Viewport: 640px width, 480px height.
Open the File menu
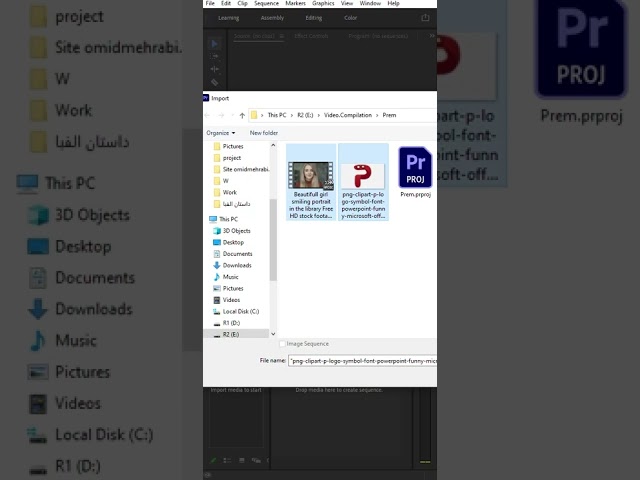click(x=210, y=3)
